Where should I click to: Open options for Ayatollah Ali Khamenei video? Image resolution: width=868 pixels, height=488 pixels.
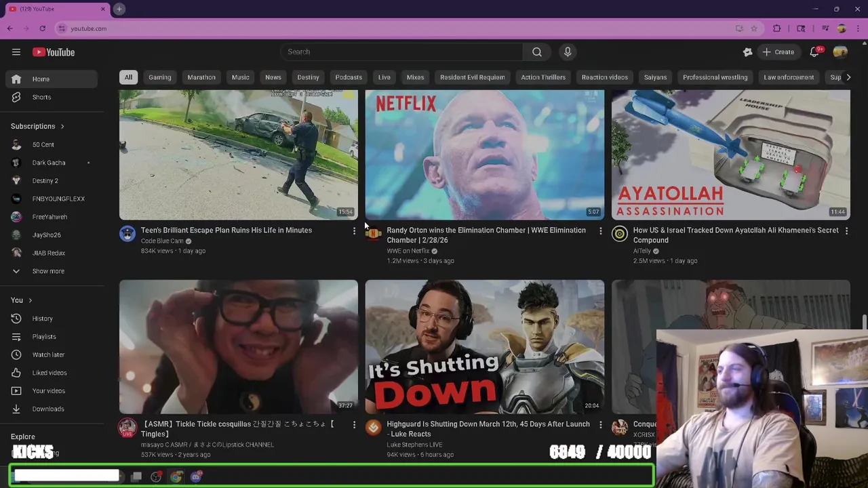pos(846,231)
